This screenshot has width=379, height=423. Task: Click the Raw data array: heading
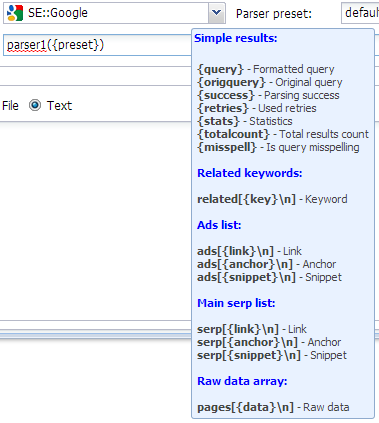(242, 381)
